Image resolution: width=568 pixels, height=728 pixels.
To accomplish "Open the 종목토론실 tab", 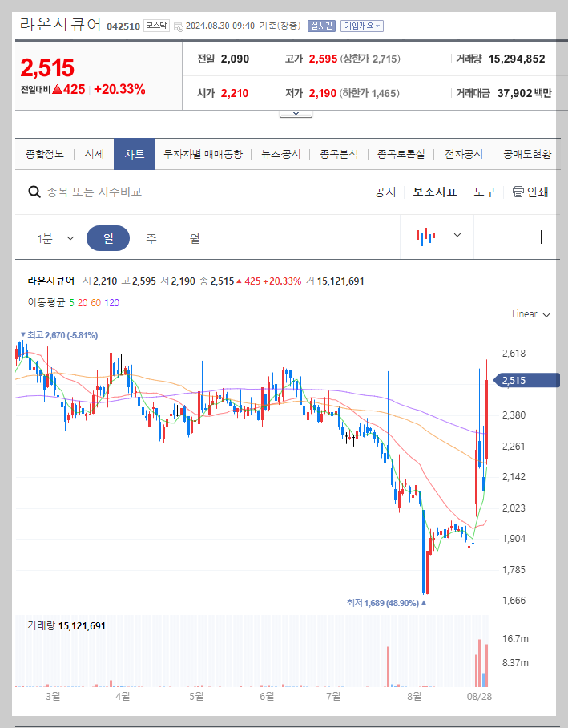I will click(401, 153).
